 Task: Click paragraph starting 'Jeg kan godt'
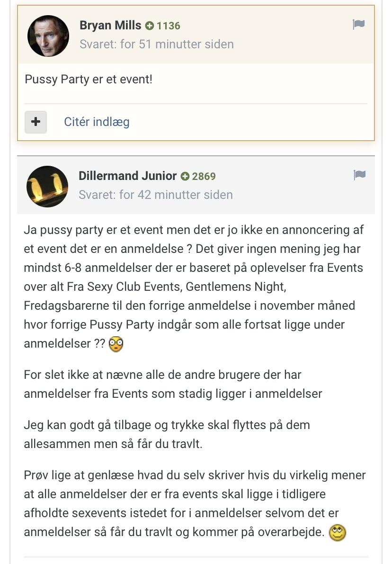pos(167,434)
